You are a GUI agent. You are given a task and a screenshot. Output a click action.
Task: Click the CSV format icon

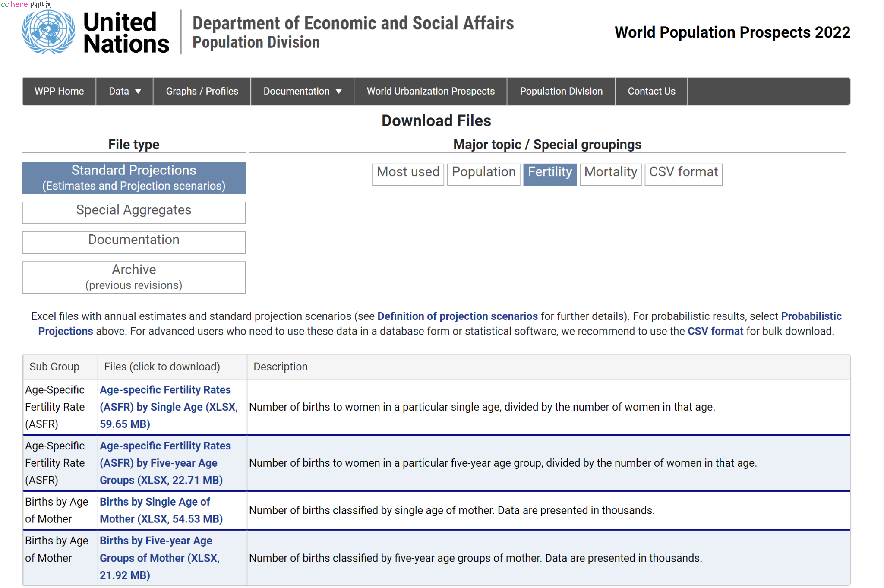pyautogui.click(x=683, y=172)
